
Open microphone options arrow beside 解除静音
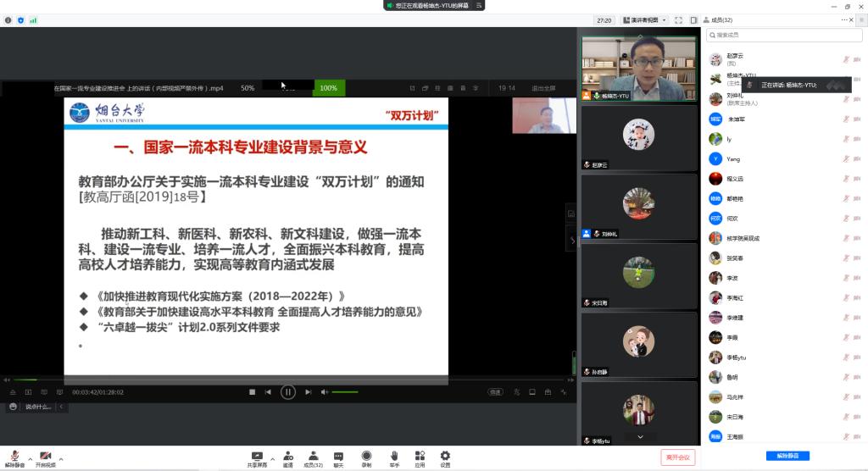[31, 458]
